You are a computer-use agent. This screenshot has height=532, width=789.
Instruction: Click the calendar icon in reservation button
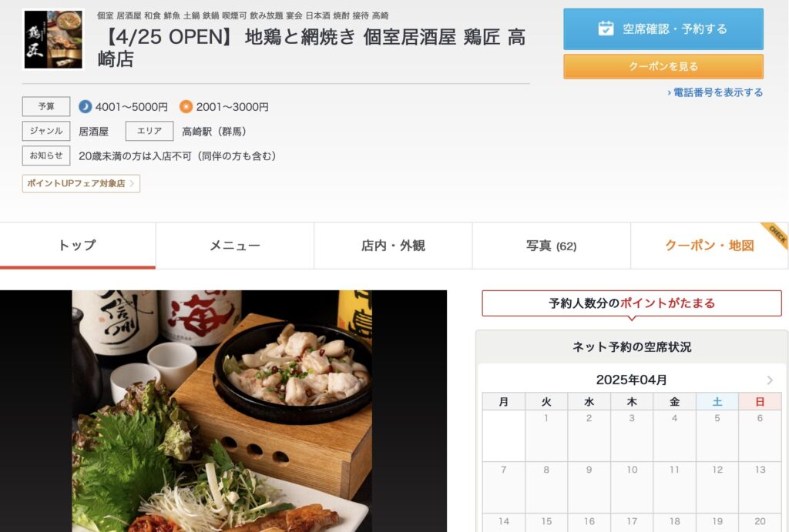coord(606,28)
